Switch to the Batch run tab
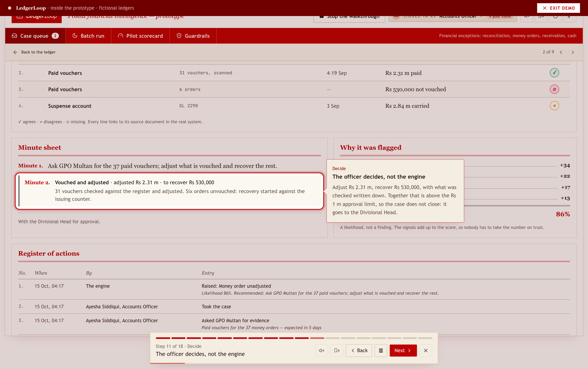588x369 pixels. pos(88,36)
